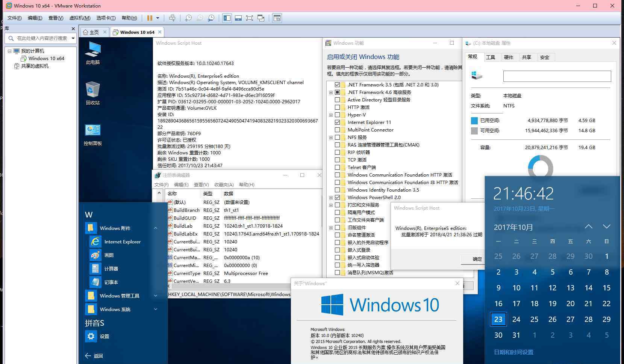Click the 此电脑 desktop icon

93,53
